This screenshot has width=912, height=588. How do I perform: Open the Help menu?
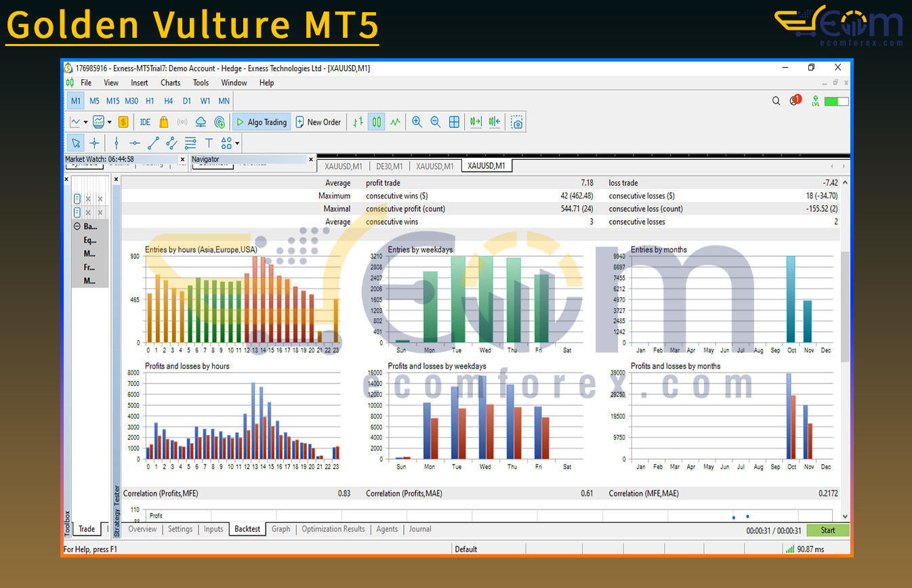(267, 83)
